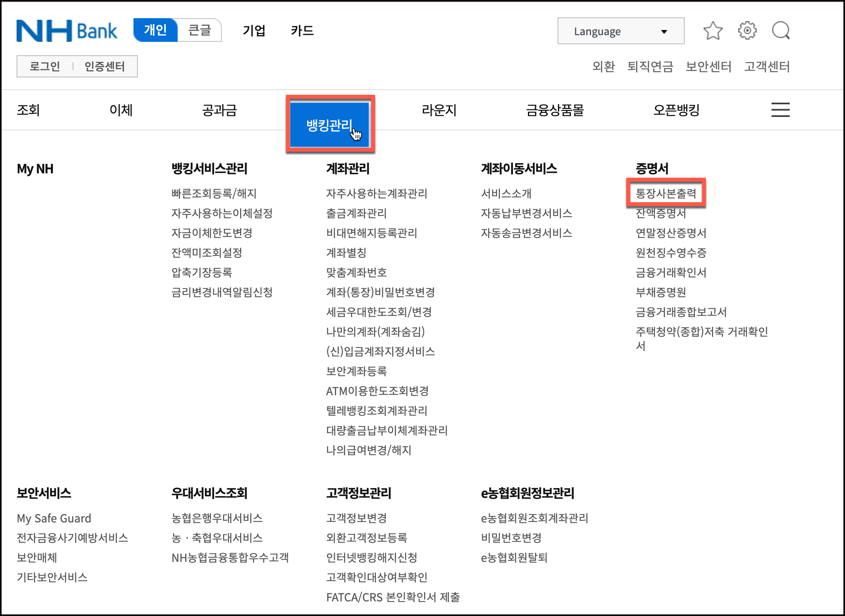Open the 오픈뱅킹 menu
This screenshot has height=616, width=845.
click(x=677, y=110)
